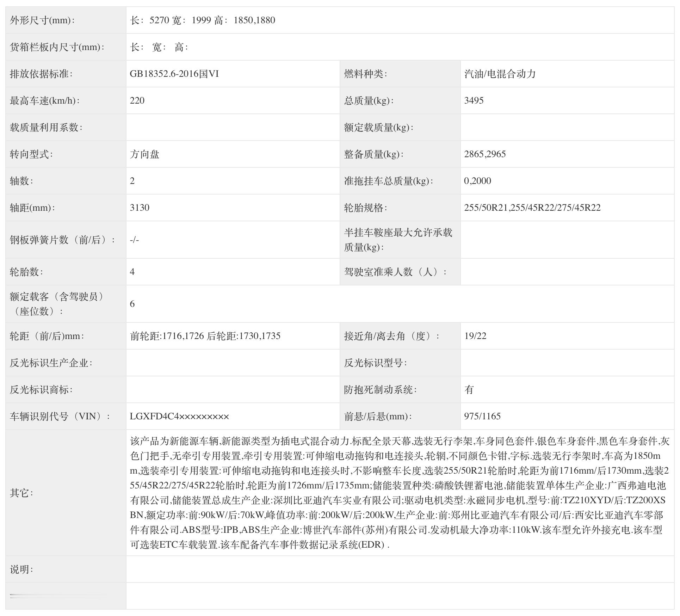Click the 轴距(mm) label
680x616 pixels.
click(x=32, y=208)
